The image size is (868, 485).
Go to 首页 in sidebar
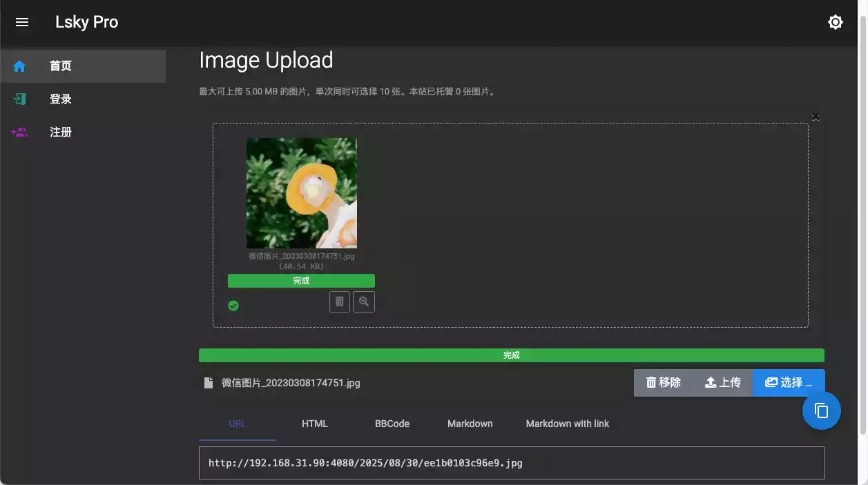(61, 66)
